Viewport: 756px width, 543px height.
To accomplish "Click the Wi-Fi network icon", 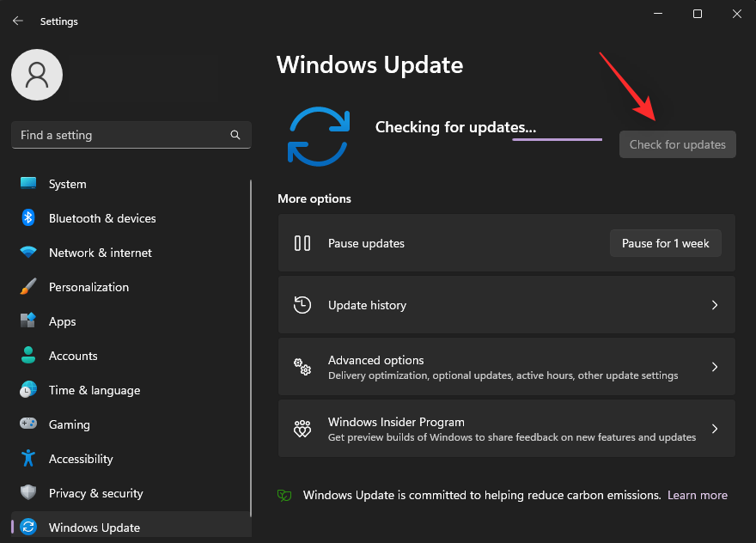I will click(x=28, y=252).
